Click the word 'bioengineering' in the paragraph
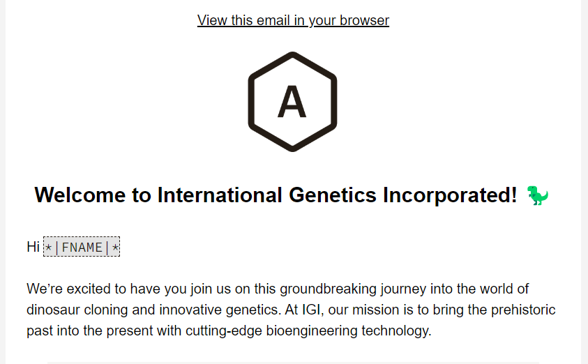This screenshot has height=364, width=588. 312,331
